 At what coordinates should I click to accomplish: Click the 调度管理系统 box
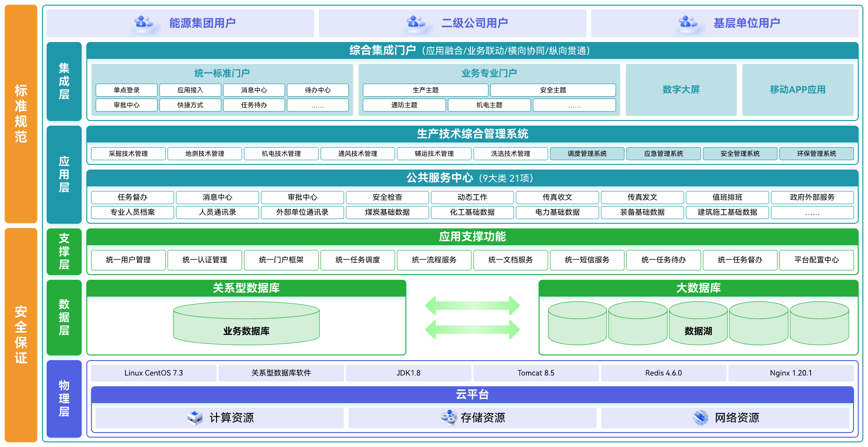[587, 154]
